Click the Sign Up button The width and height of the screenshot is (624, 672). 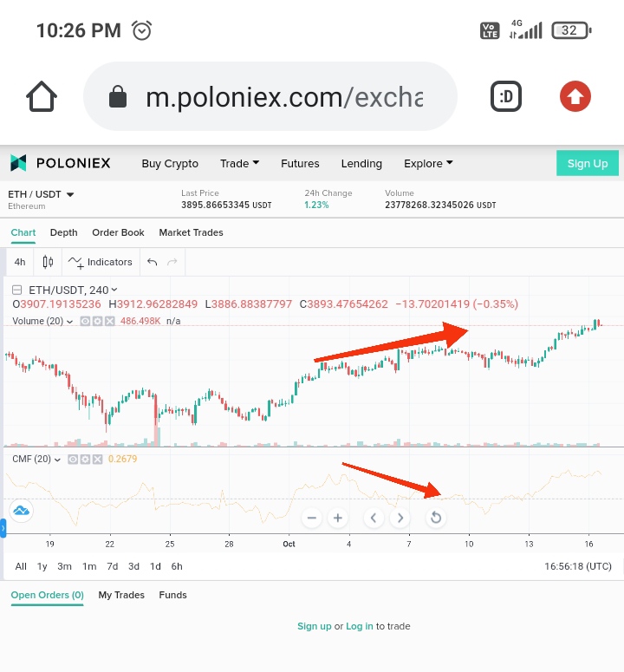[x=588, y=163]
